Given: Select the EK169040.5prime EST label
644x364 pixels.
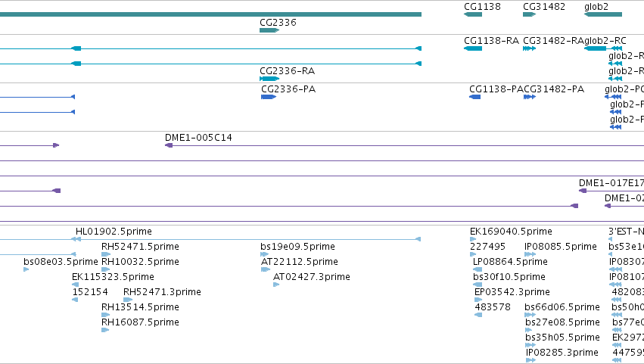Looking at the screenshot, I should pos(511,232).
